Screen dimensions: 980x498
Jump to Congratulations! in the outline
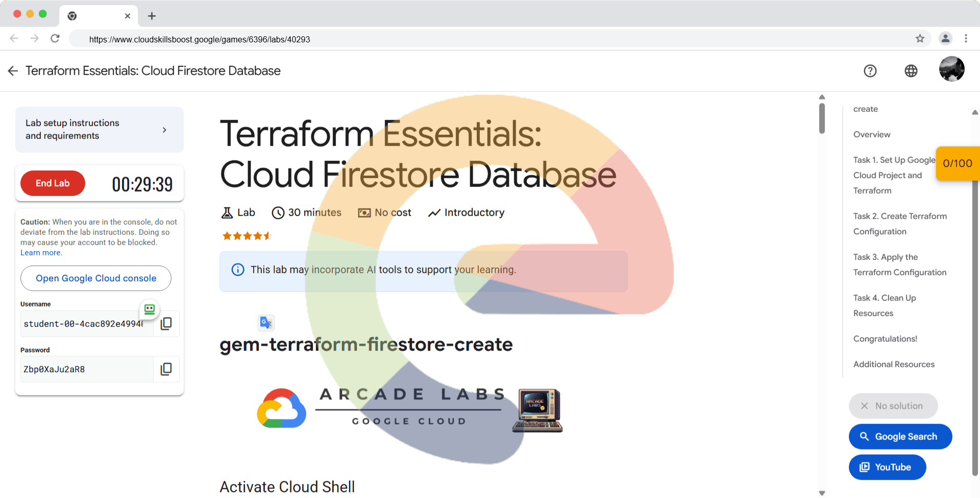(885, 339)
